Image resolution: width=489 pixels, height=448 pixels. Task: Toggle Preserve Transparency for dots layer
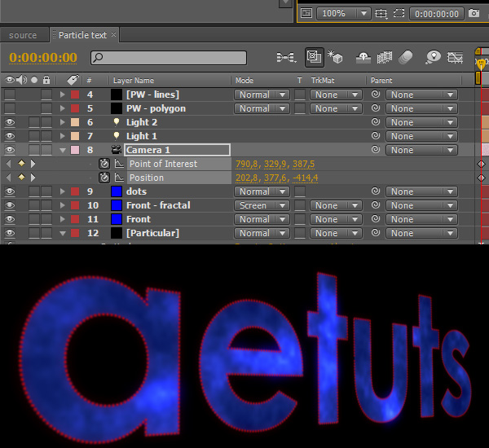coord(300,191)
